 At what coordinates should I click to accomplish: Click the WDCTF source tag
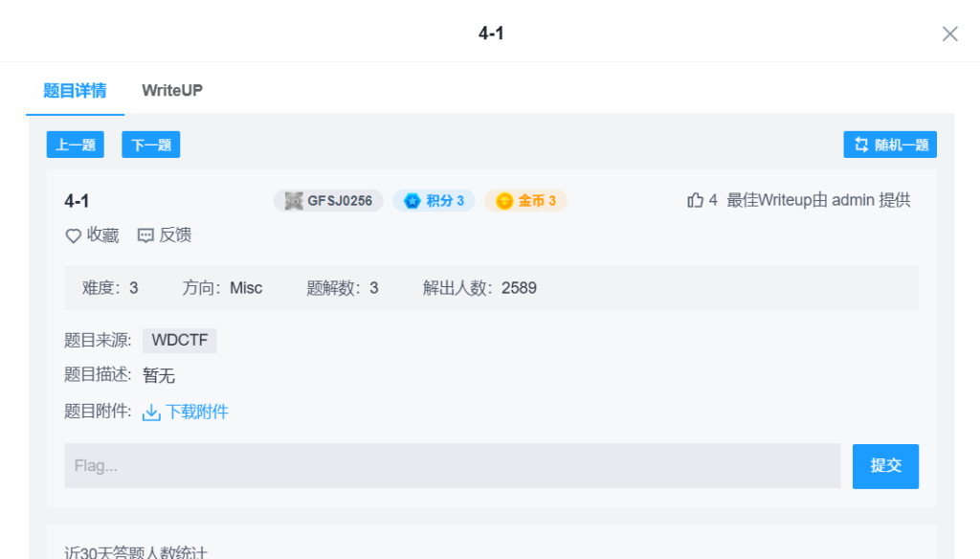180,341
